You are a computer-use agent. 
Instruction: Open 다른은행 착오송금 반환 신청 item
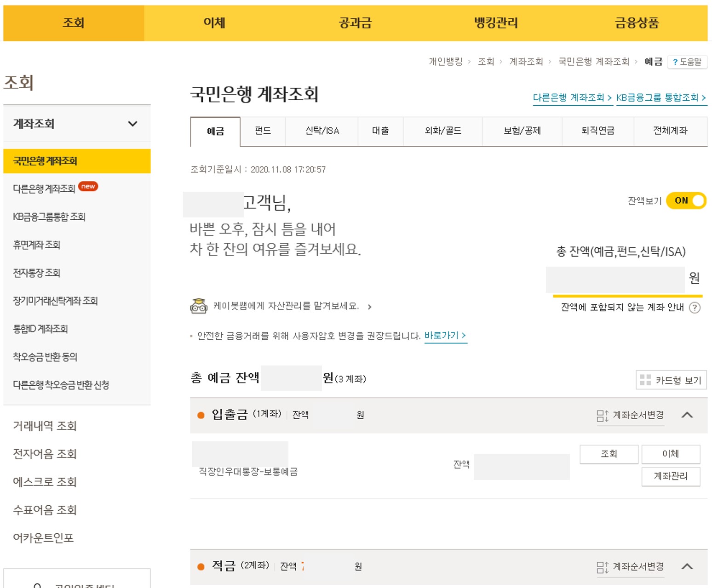pos(61,385)
